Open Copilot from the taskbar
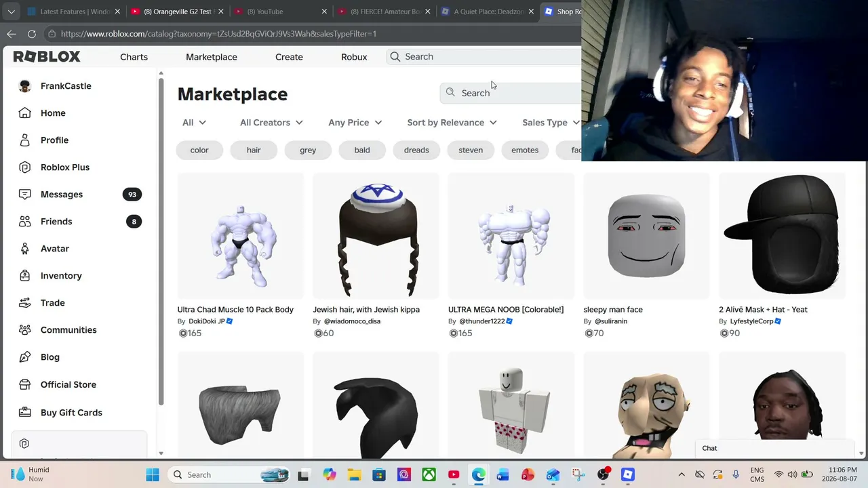The width and height of the screenshot is (868, 488). (x=330, y=474)
